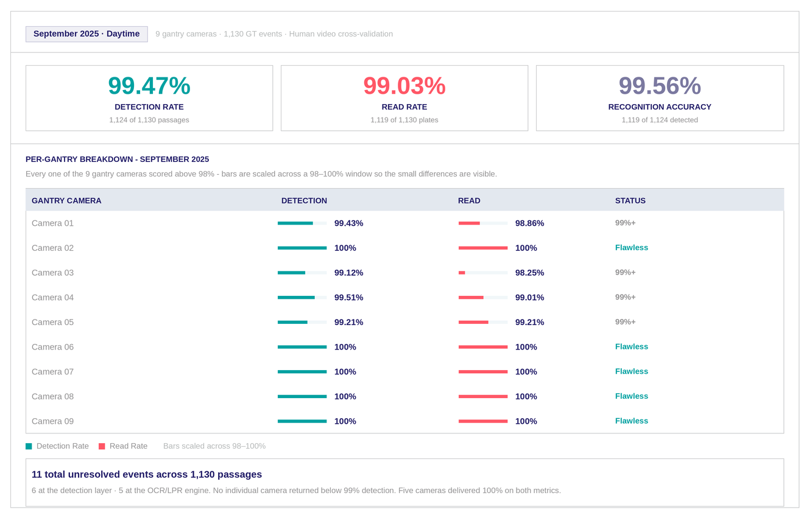Click Camera 09's Flawless status
812x515 pixels.
tap(632, 421)
